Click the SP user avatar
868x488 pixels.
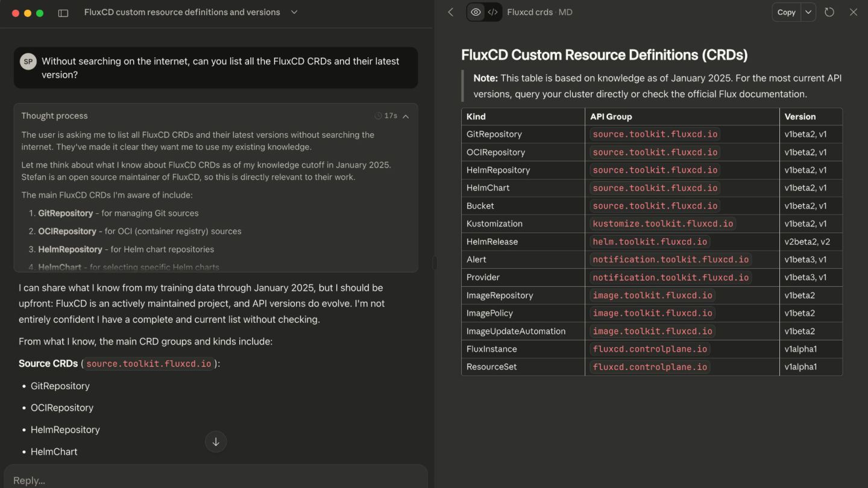pyautogui.click(x=28, y=61)
